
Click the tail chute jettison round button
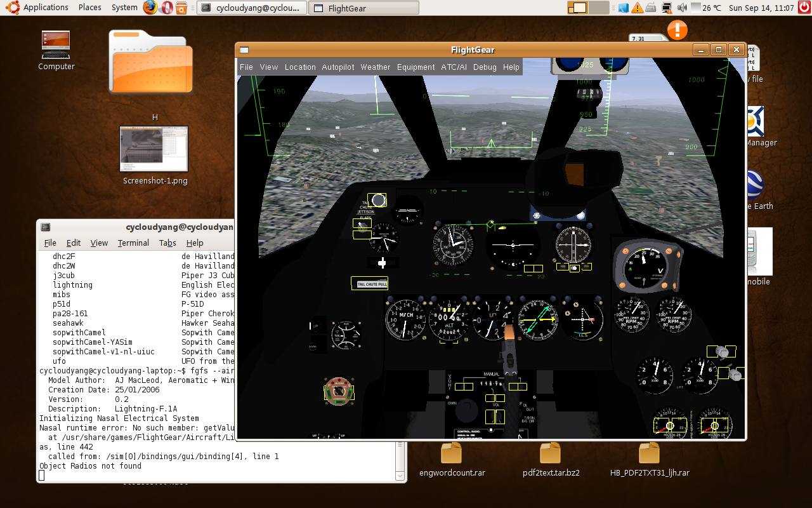(x=378, y=201)
